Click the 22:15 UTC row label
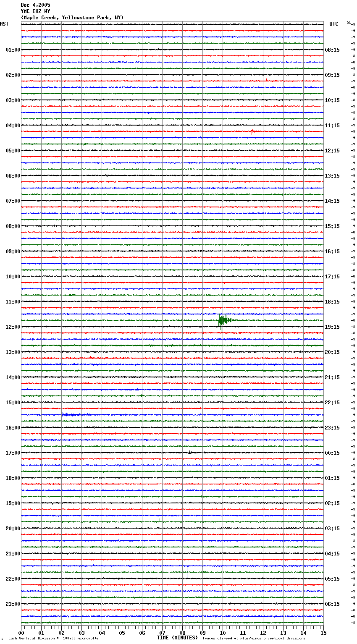The image size is (357, 644). 332,403
